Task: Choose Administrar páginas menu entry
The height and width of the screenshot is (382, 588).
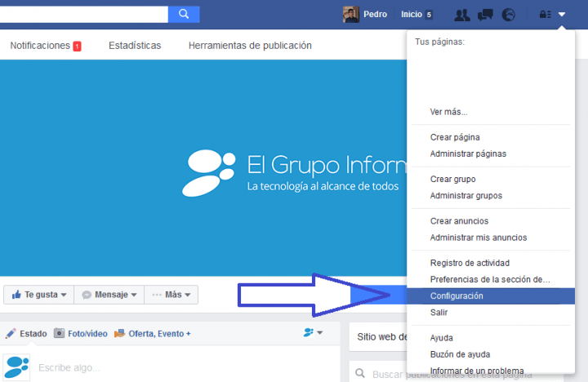Action: (468, 153)
